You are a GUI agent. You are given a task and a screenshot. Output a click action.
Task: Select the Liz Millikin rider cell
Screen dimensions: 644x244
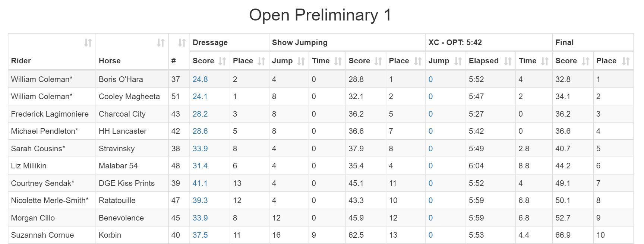(29, 166)
